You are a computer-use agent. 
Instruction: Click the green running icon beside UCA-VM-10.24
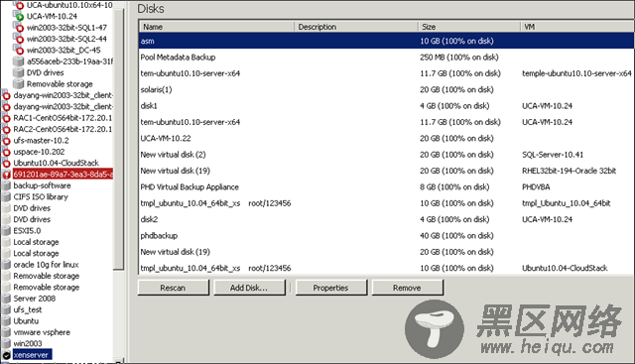pyautogui.click(x=19, y=16)
